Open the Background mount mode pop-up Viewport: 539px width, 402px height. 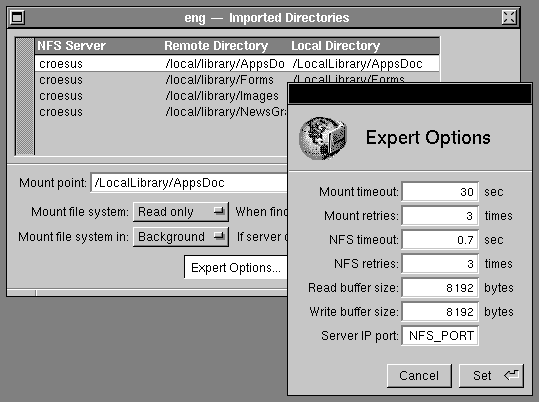tap(181, 237)
